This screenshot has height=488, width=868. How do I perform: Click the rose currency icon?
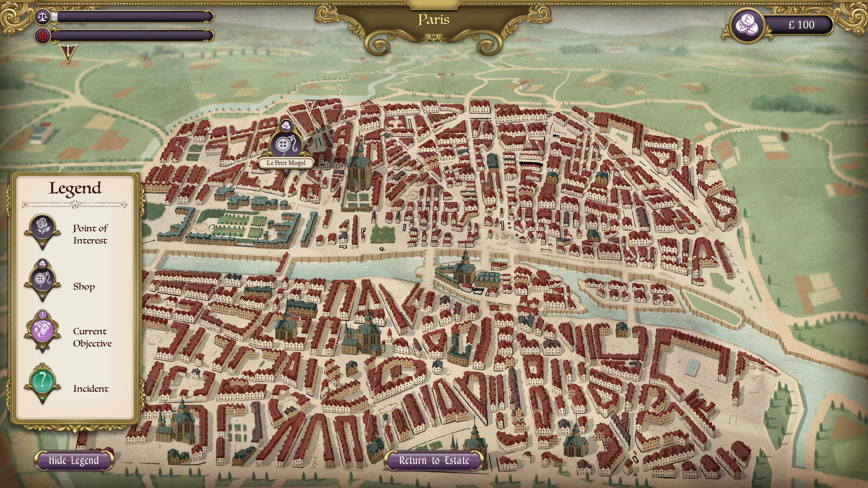[x=748, y=25]
